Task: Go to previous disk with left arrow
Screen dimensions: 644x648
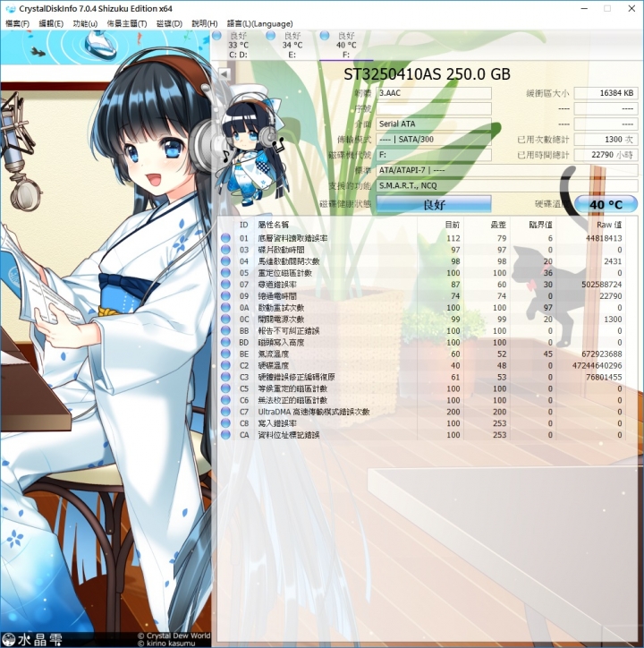Action: pyautogui.click(x=225, y=74)
